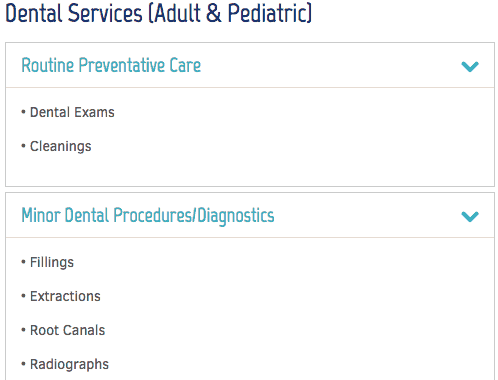Click the bullet before Extractions

pyautogui.click(x=23, y=296)
